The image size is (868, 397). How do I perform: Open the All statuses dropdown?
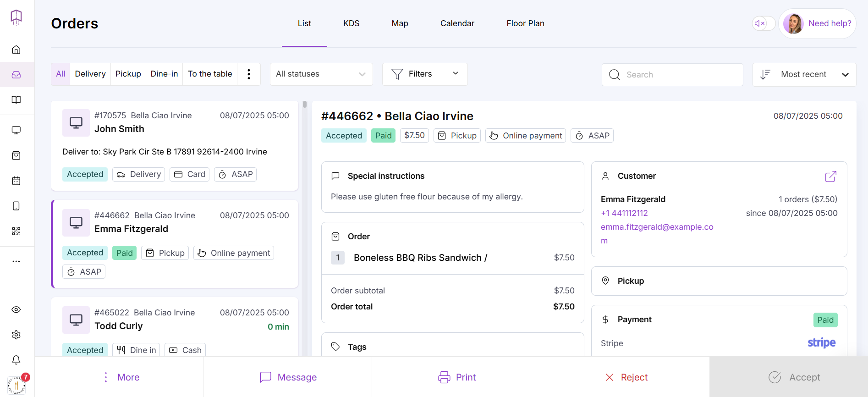tap(321, 74)
